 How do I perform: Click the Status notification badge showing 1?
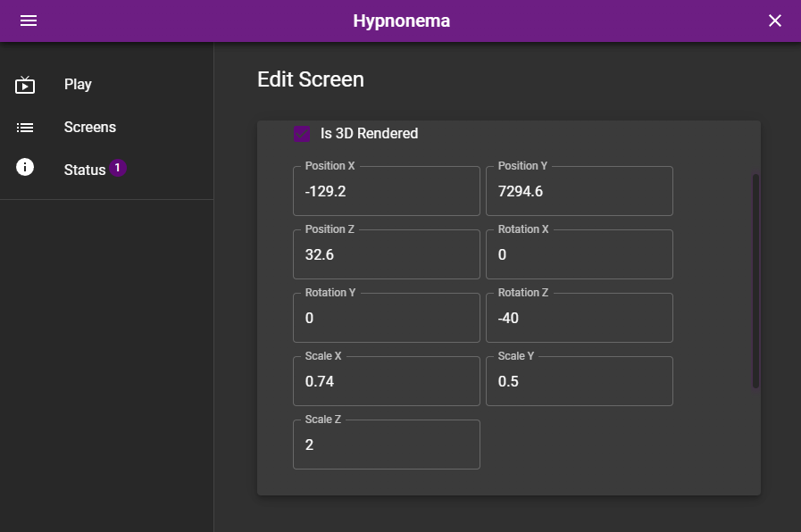click(x=118, y=168)
